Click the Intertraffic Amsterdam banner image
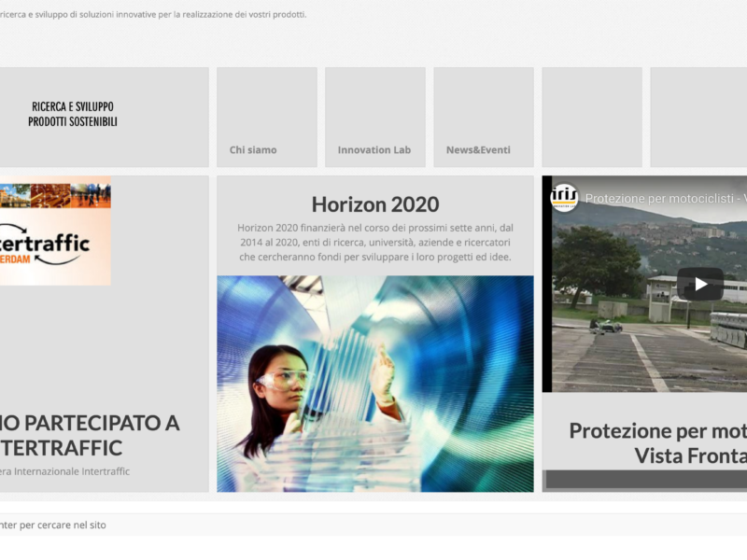Screen dimensions: 747x560 pos(55,231)
